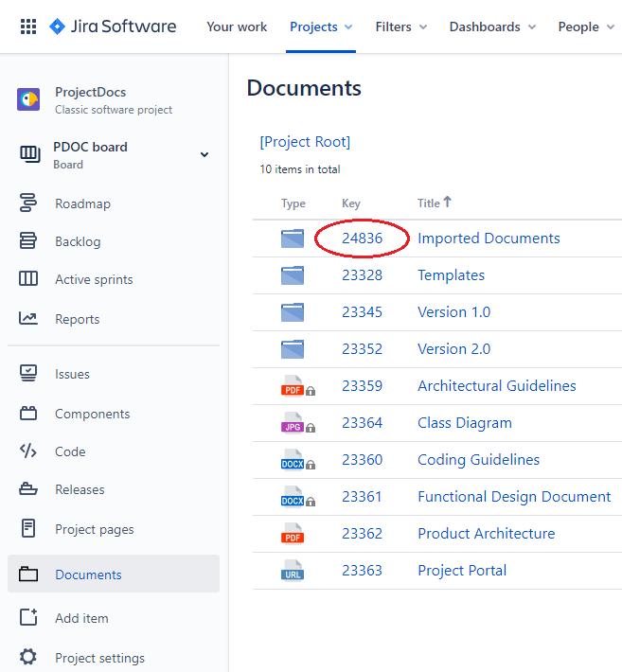The height and width of the screenshot is (672, 622).
Task: Click the JPG icon for Class Diagram
Action: [293, 423]
